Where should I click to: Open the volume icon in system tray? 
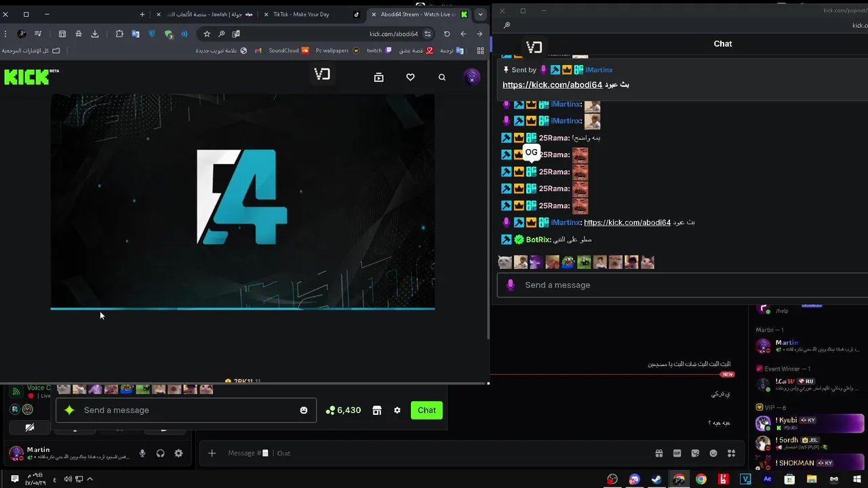[68, 479]
